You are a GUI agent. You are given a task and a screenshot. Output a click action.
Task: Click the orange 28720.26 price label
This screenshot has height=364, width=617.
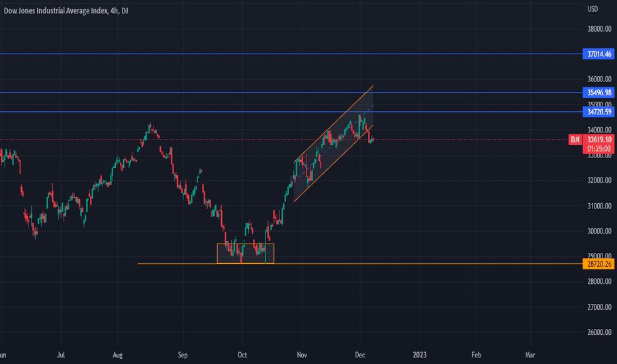[598, 263]
